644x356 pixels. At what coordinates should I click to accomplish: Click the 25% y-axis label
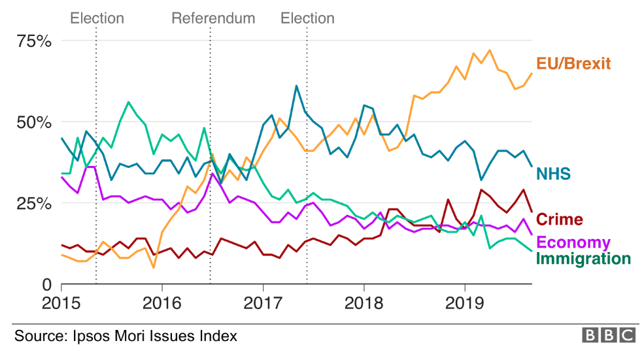34,203
